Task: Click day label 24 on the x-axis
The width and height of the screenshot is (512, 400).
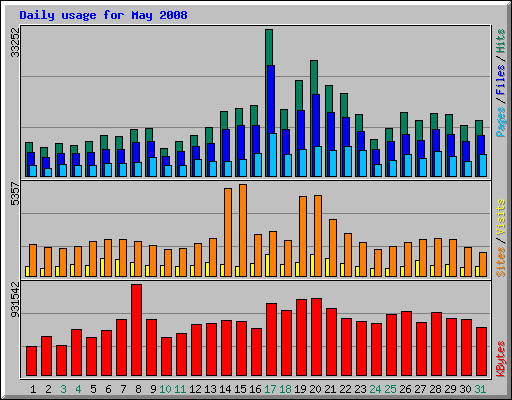Action: pos(375,389)
